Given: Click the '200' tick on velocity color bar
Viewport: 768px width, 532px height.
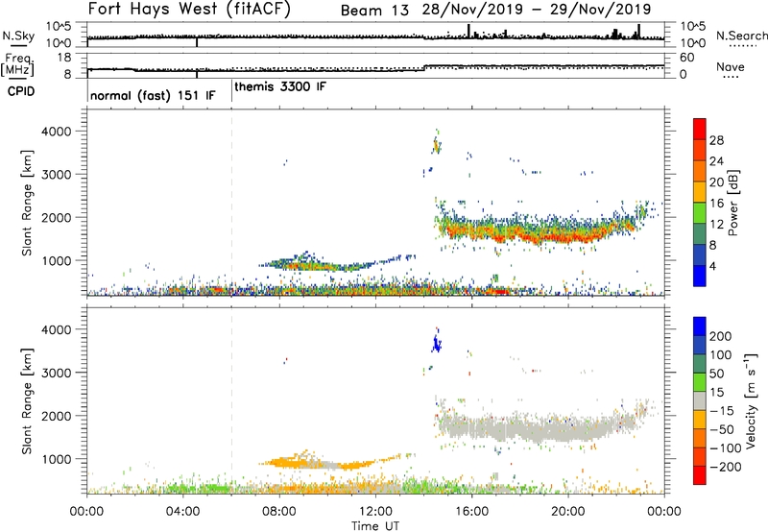Looking at the screenshot, I should 721,336.
